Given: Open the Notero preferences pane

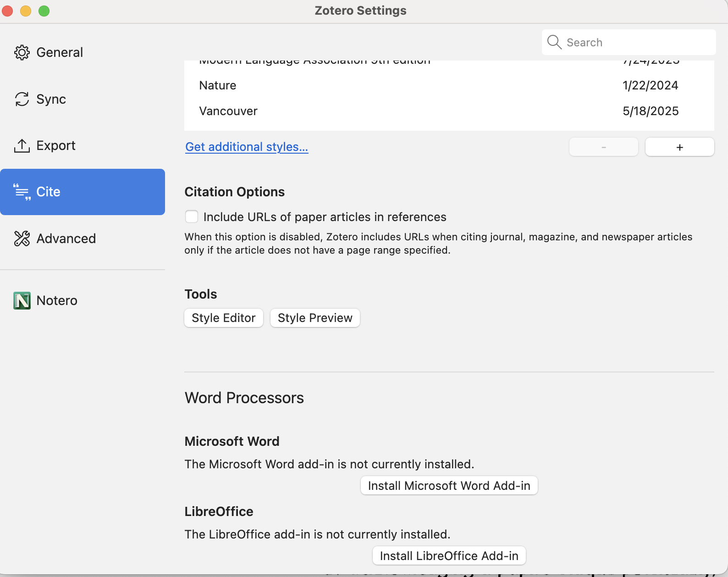Looking at the screenshot, I should tap(83, 301).
